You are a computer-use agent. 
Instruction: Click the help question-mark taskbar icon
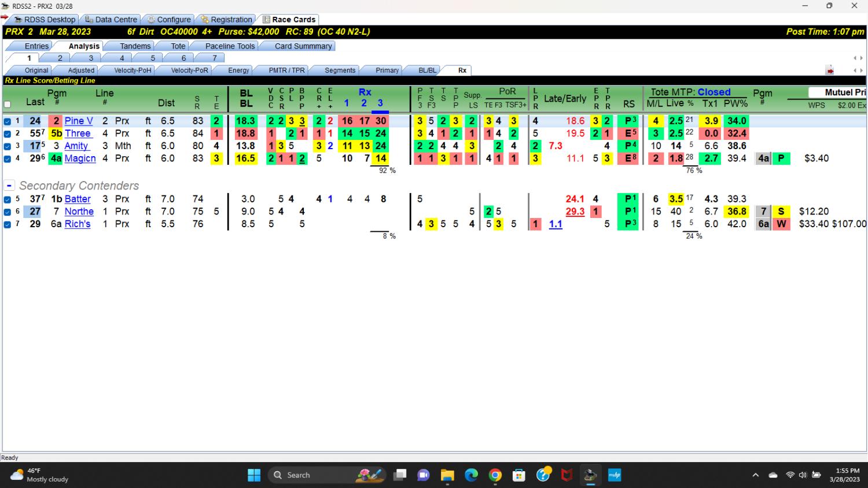coord(543,475)
